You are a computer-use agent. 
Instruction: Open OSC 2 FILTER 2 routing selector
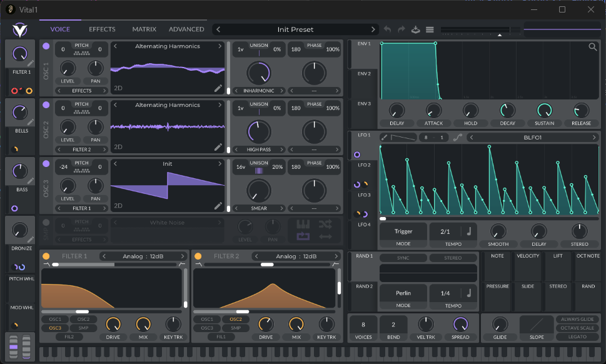(81, 149)
